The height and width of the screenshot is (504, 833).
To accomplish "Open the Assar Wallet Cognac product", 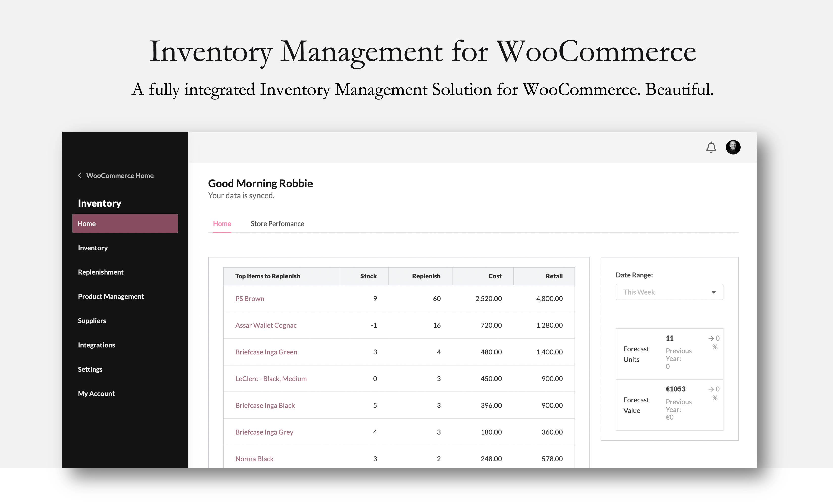I will click(x=266, y=325).
